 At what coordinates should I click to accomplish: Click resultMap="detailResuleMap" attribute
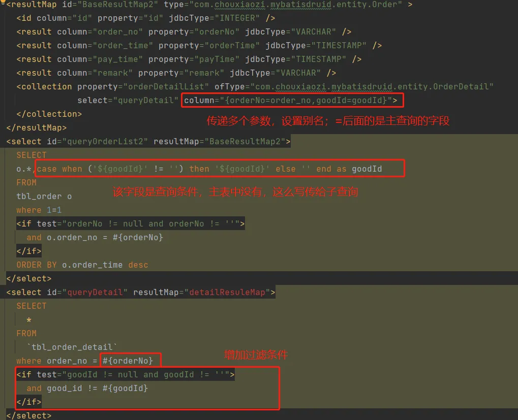pyautogui.click(x=201, y=293)
